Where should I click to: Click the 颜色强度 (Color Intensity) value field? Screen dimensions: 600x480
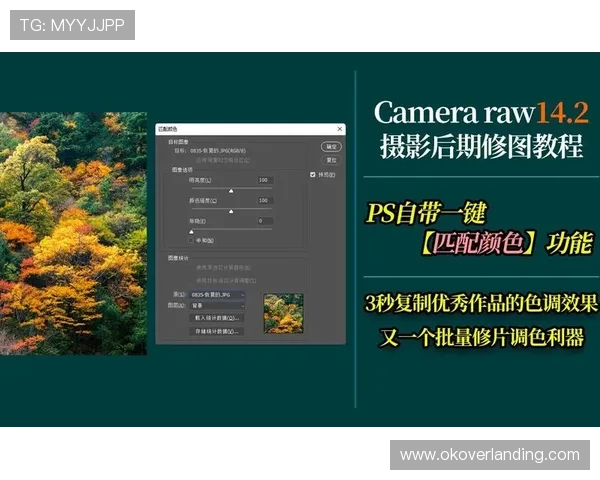(x=265, y=200)
